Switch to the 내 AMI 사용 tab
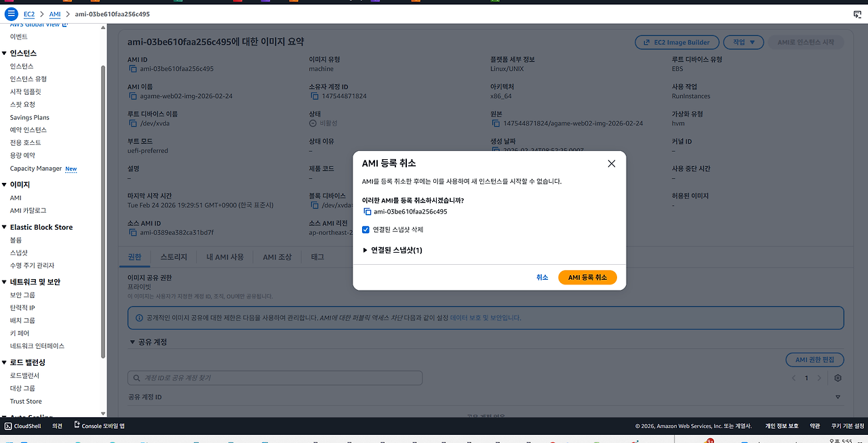Image resolution: width=868 pixels, height=443 pixels. [x=225, y=257]
